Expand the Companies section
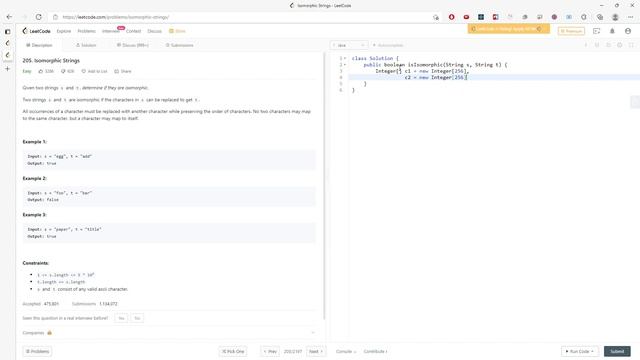Image resolution: width=640 pixels, height=360 pixels. [x=168, y=333]
